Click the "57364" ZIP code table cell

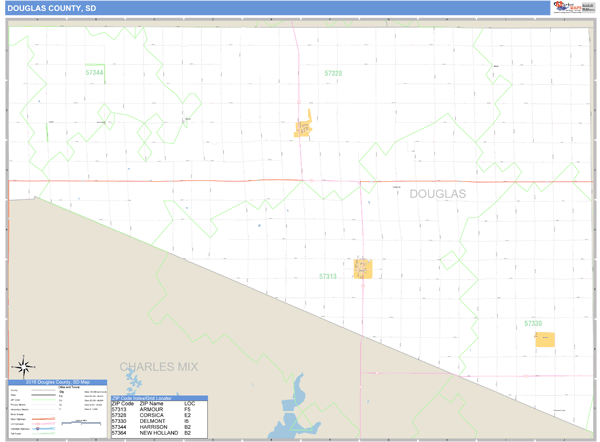click(119, 433)
